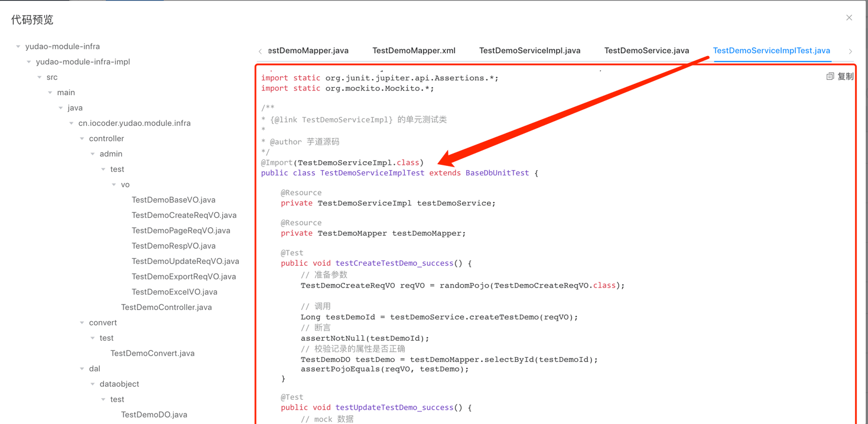Select TestDemoDO.java in file tree
Screen dimensions: 868x424
click(x=154, y=415)
